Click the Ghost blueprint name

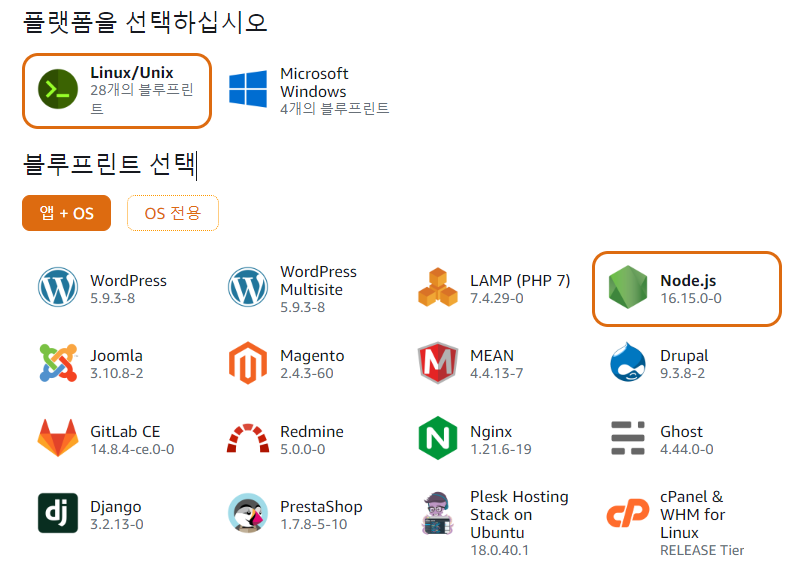[x=681, y=431]
